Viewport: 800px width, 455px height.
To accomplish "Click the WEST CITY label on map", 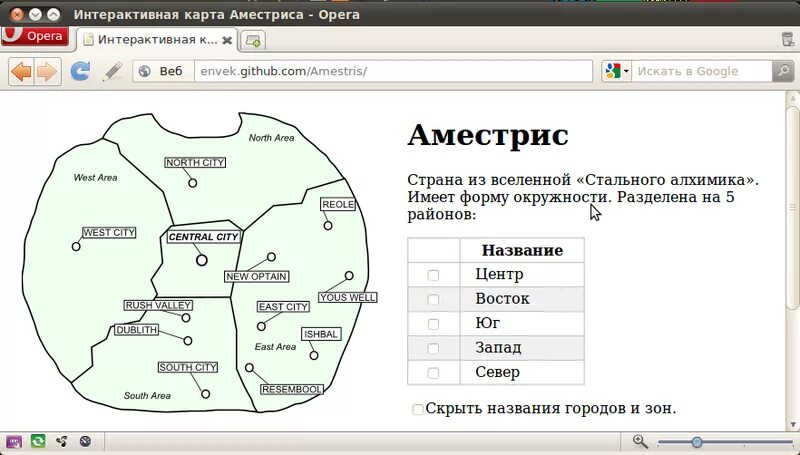I will click(x=109, y=233).
